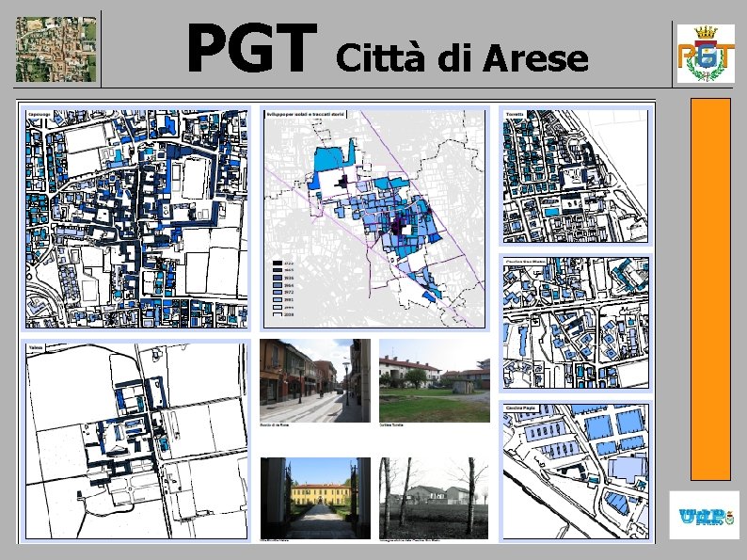Open the Capoluogo building map panel
The width and height of the screenshot is (747, 560).
136,219
